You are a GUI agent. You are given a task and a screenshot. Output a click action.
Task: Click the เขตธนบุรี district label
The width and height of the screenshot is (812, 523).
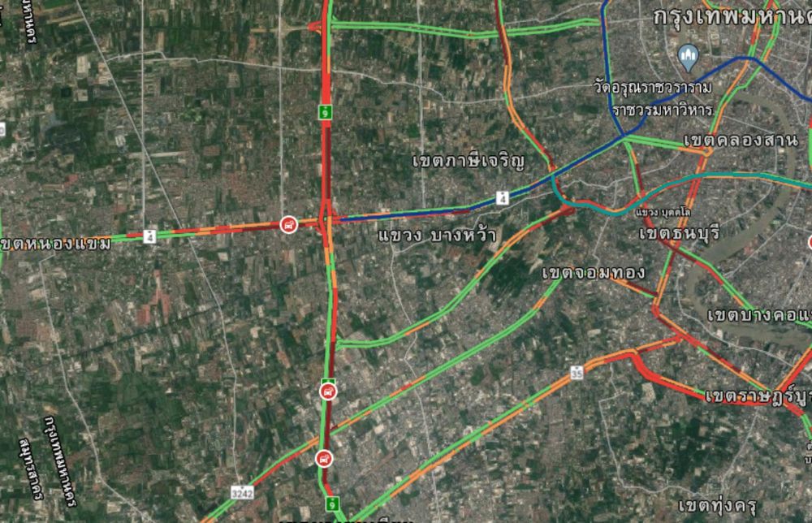pyautogui.click(x=680, y=233)
